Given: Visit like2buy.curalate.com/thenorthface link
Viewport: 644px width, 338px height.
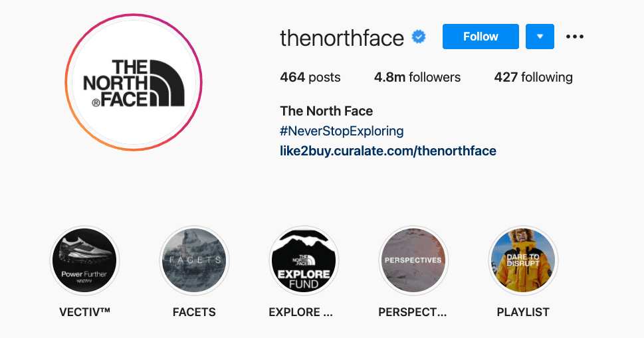Looking at the screenshot, I should tap(388, 151).
